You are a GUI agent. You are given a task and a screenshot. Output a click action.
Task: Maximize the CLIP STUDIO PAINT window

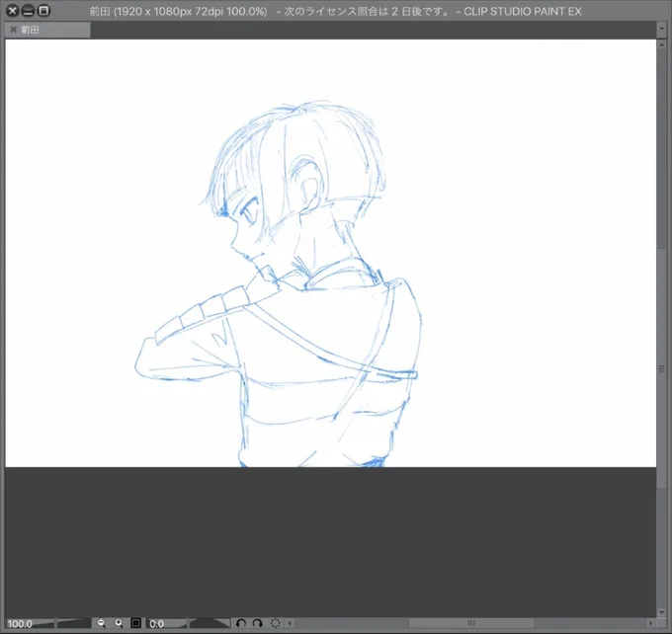tap(43, 10)
